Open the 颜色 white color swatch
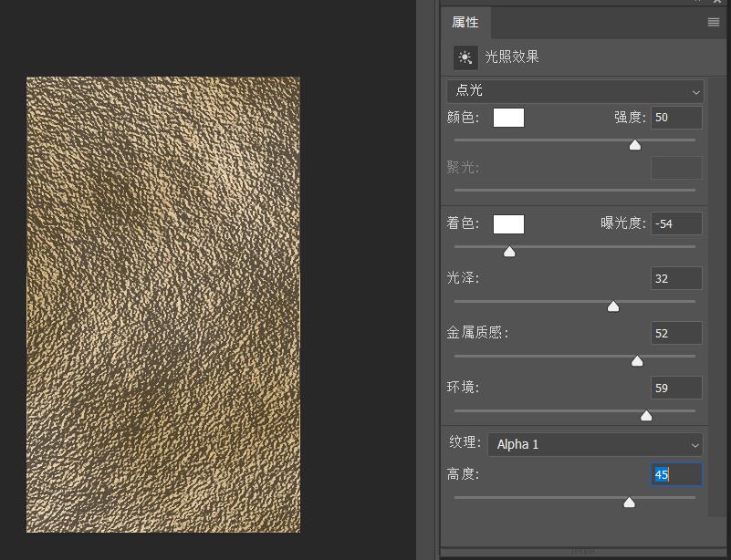 coord(508,118)
